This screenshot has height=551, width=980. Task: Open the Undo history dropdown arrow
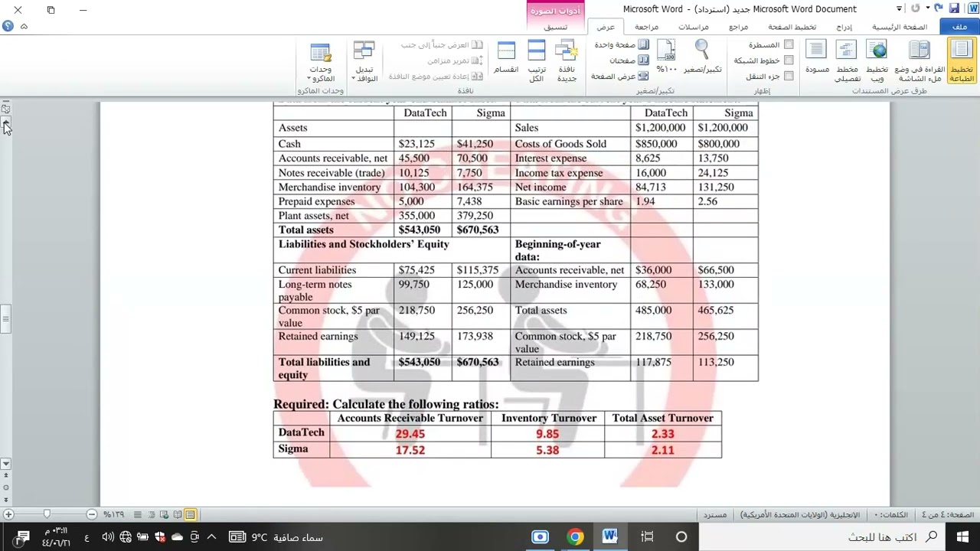coord(928,8)
